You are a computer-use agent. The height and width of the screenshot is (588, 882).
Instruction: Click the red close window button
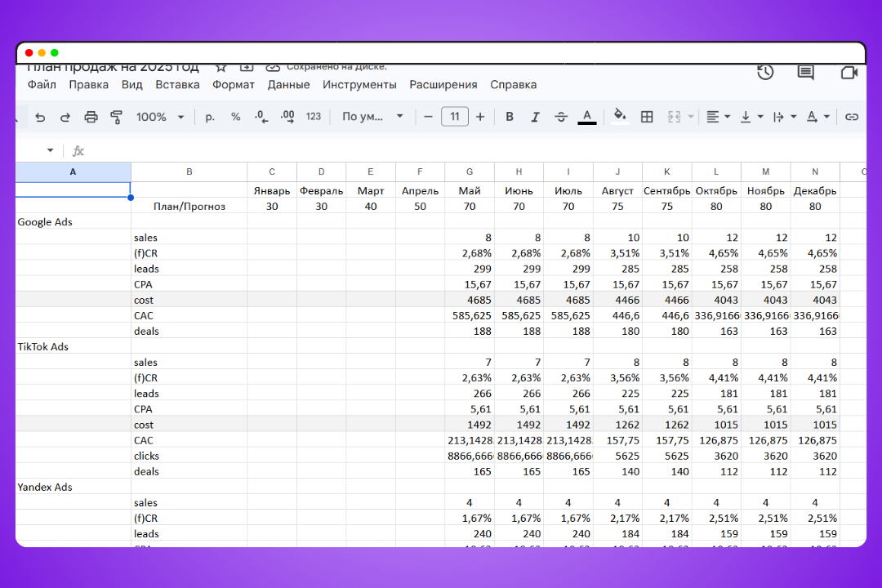(x=29, y=53)
